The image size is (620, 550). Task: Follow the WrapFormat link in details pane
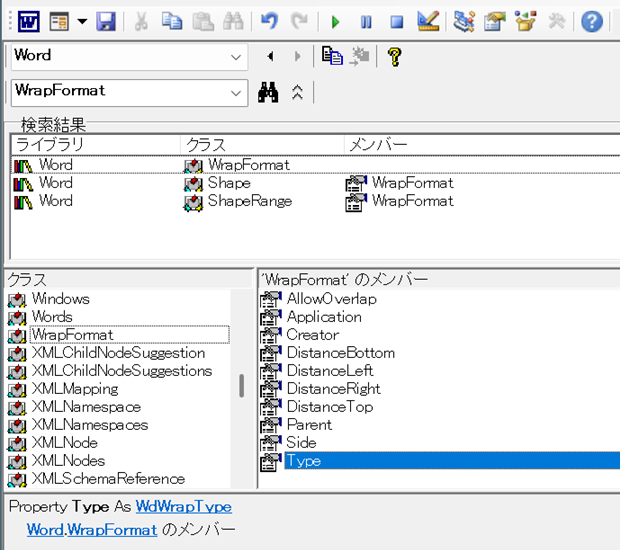112,530
